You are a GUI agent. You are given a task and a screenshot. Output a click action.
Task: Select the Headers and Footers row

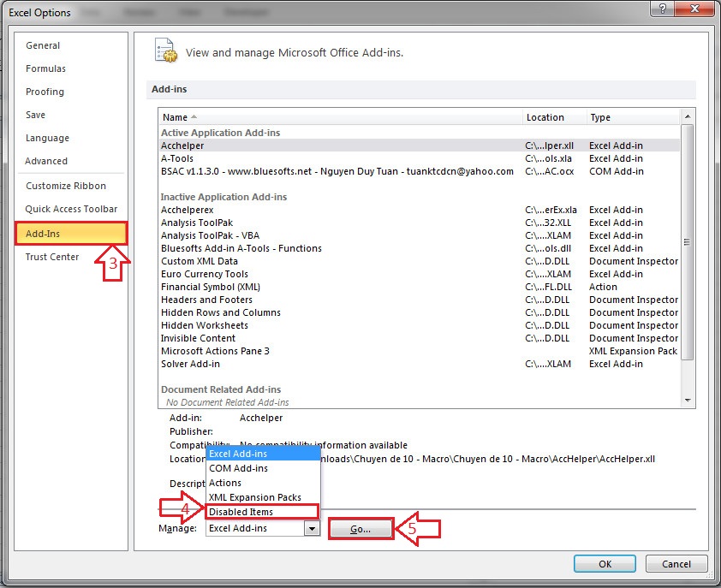point(420,300)
